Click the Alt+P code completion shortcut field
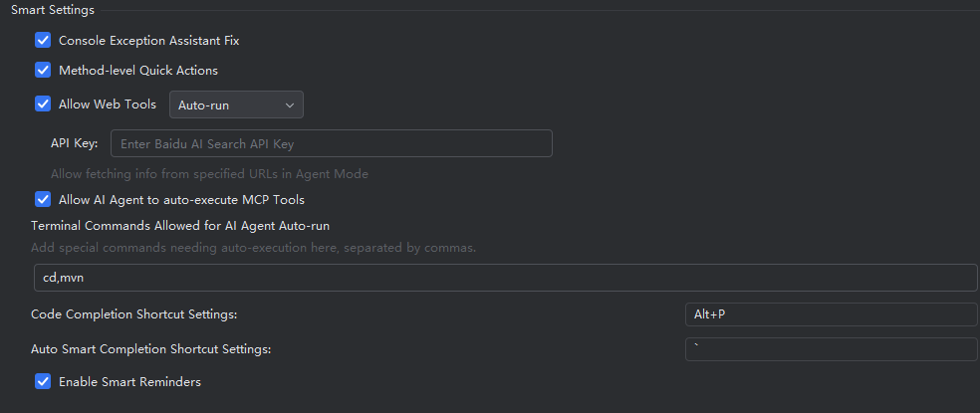980x413 pixels. coord(831,314)
